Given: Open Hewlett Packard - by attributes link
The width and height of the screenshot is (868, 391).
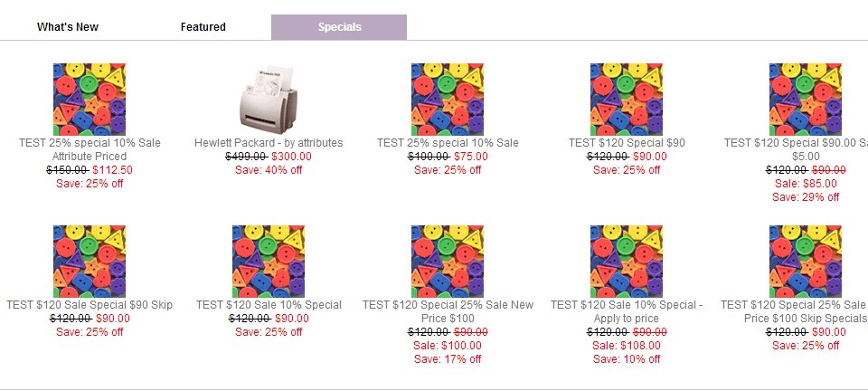Looking at the screenshot, I should click(269, 143).
